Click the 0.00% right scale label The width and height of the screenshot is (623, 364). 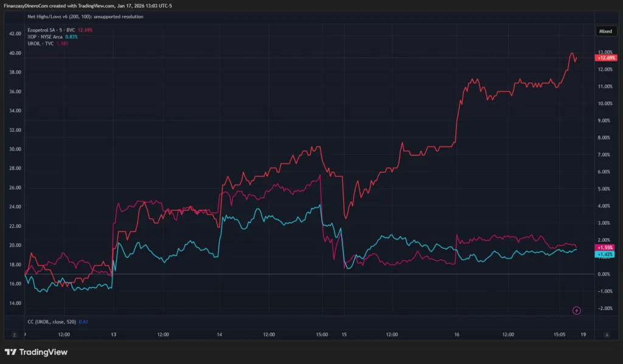click(606, 274)
